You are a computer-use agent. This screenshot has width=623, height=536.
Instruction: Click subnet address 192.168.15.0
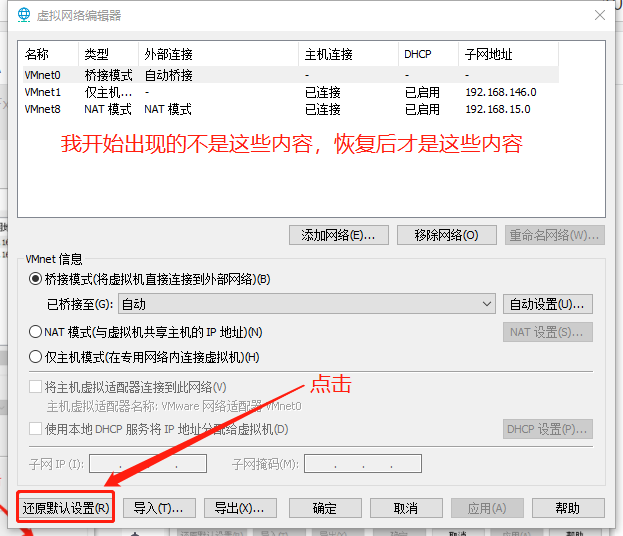498,109
